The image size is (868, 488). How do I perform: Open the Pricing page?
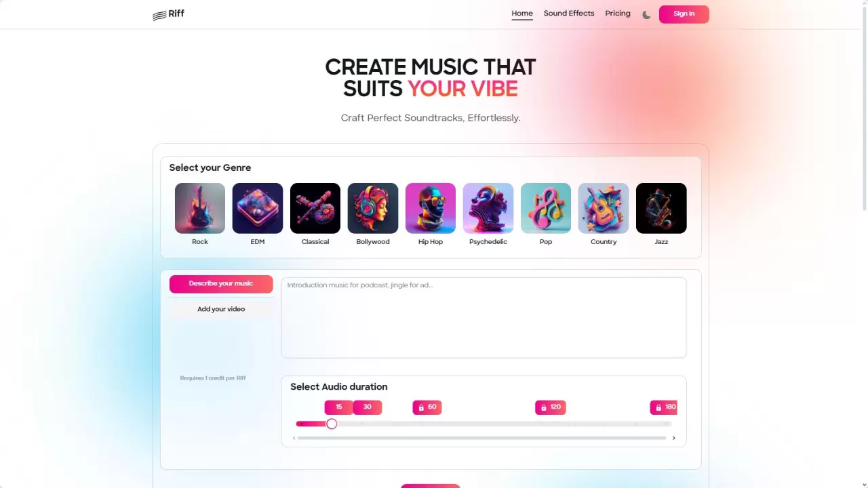618,14
